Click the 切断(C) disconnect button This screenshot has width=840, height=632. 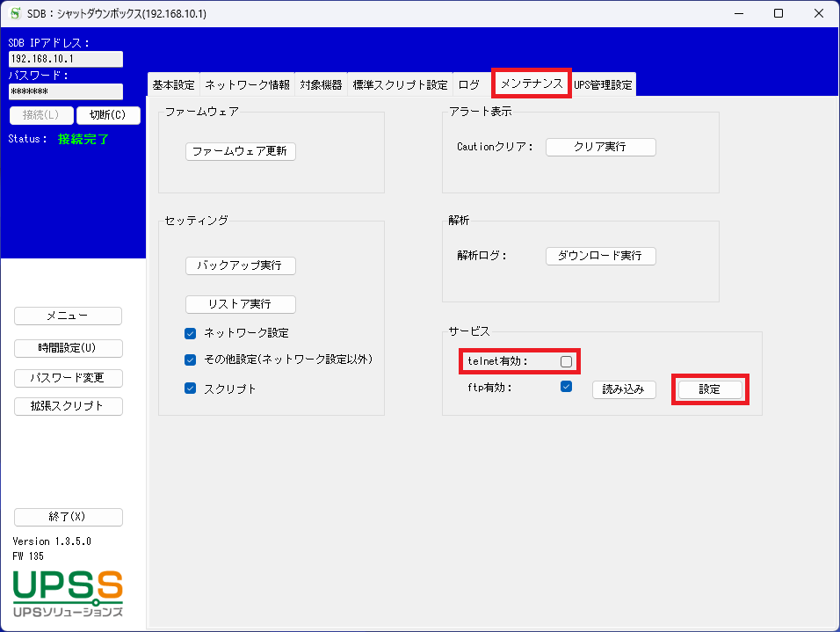(108, 115)
